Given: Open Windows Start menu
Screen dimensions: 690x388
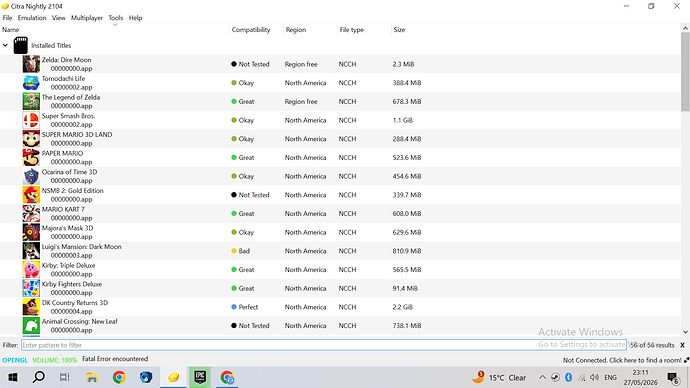Looking at the screenshot, I should click(x=13, y=377).
